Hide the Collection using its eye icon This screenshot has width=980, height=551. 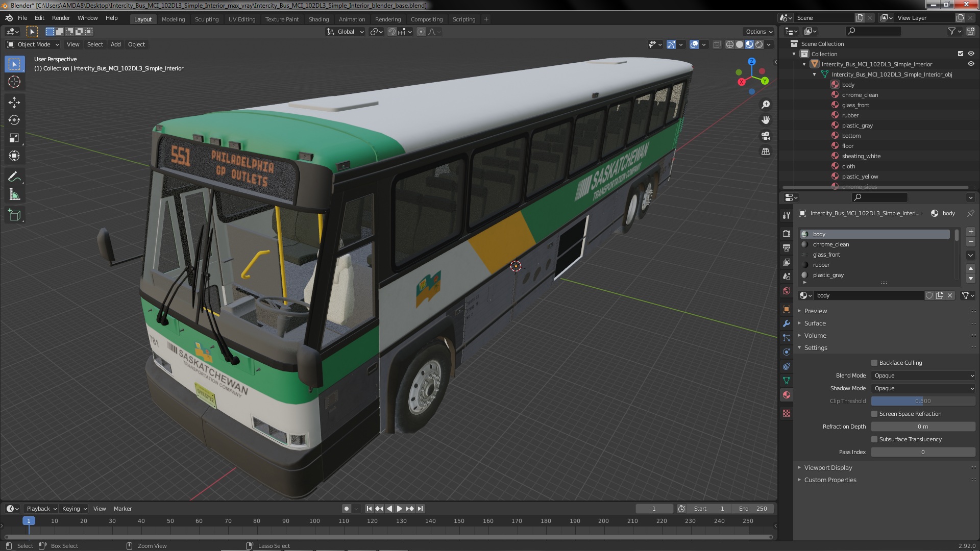(971, 54)
